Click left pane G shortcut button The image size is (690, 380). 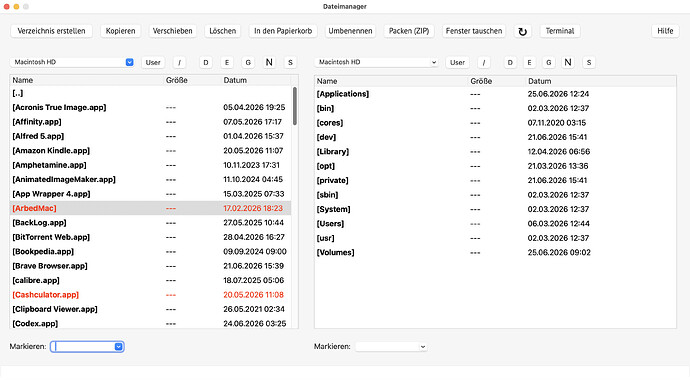[248, 62]
